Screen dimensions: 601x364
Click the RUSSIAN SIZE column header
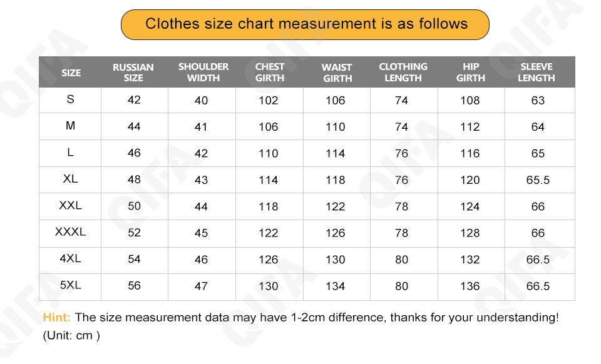[133, 73]
